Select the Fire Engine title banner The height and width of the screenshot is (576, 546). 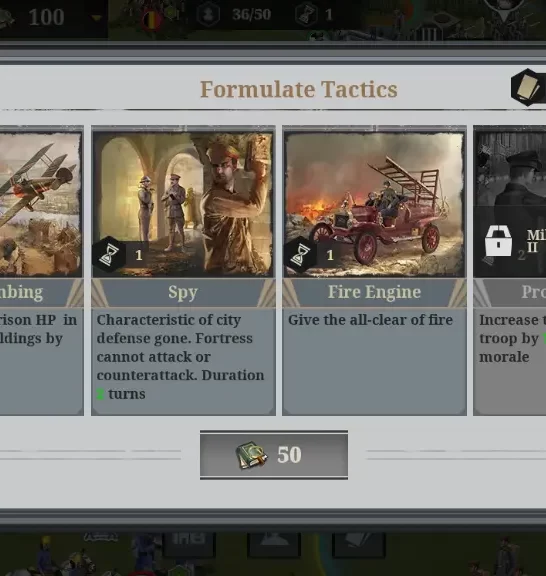[x=374, y=293]
